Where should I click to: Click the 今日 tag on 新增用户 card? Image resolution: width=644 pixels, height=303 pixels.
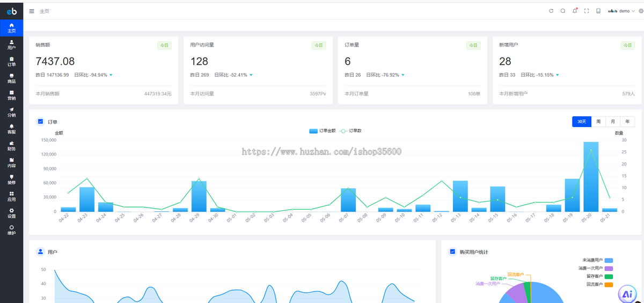pos(627,46)
